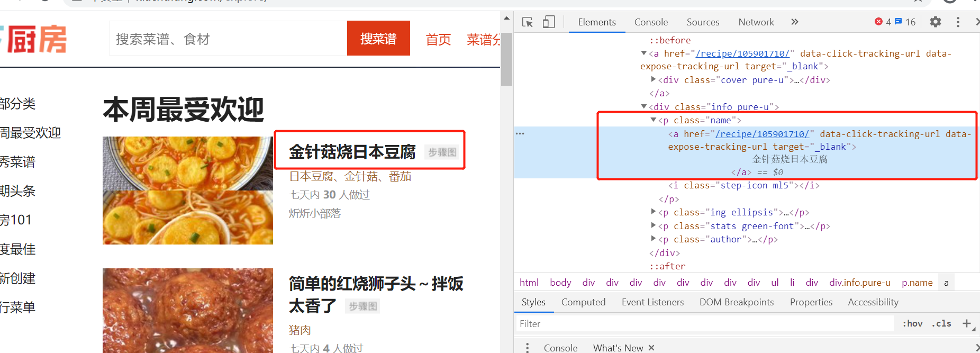Select the ::after pseudo-element row
Screen dimensions: 980x353
pyautogui.click(x=667, y=266)
